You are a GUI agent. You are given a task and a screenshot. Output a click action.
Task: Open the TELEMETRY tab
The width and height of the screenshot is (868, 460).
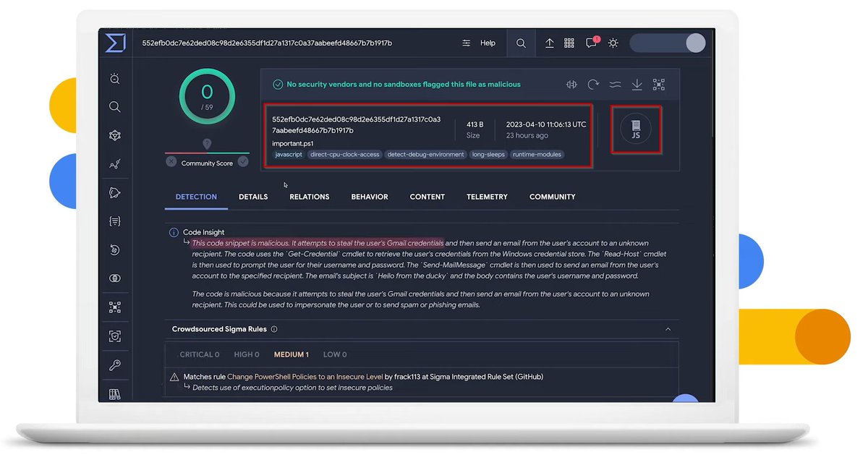pos(487,197)
